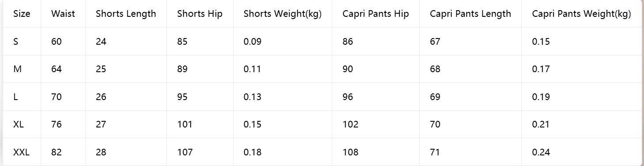Click the Capri Pants Weight(kg) header
This screenshot has width=644, height=166.
pos(581,14)
